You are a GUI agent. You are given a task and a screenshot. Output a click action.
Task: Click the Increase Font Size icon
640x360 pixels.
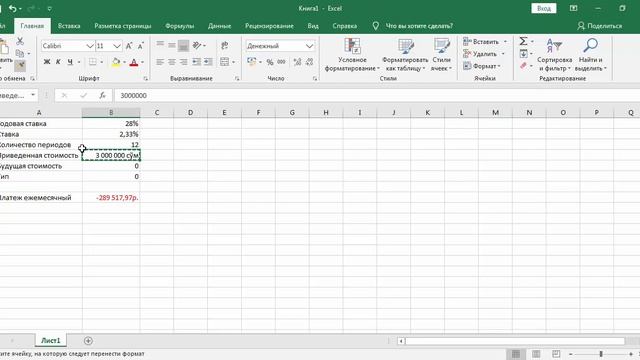[129, 46]
